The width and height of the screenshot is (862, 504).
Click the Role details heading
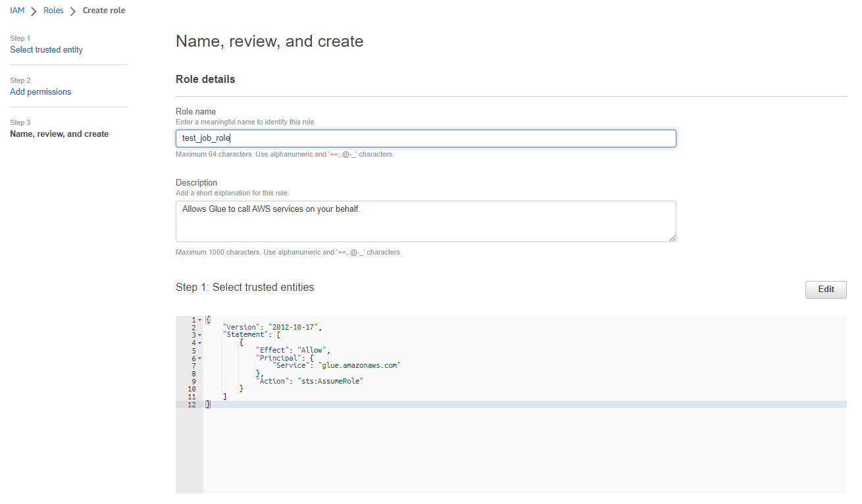pyautogui.click(x=205, y=79)
